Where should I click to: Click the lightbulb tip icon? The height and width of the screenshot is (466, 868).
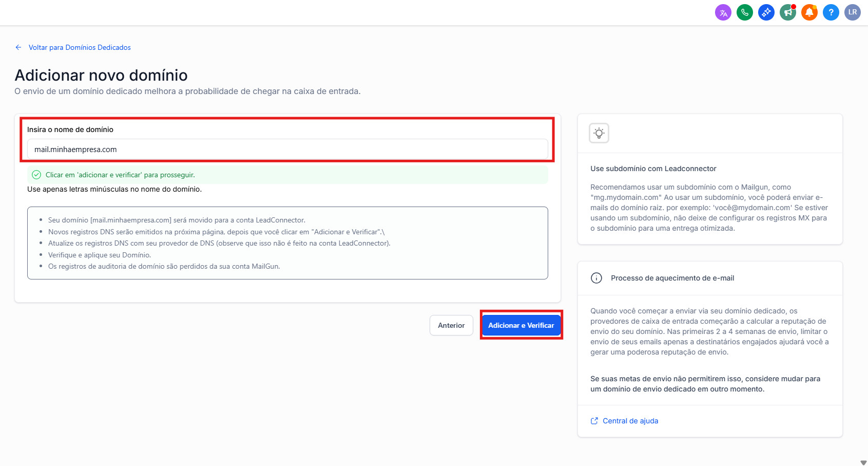click(x=599, y=133)
